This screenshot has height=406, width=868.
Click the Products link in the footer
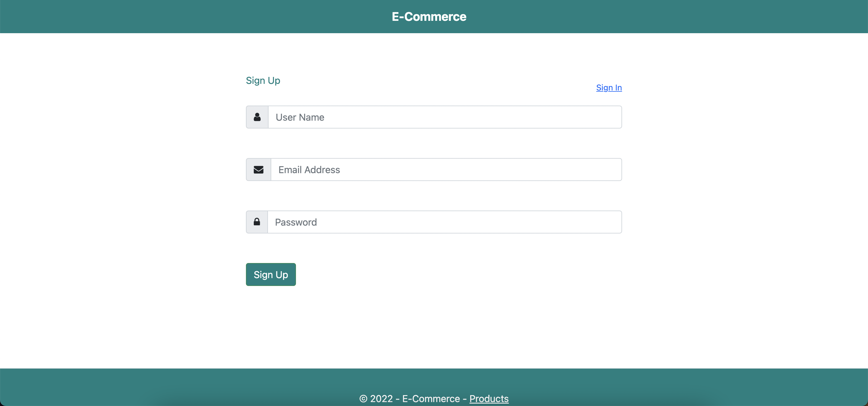[489, 398]
